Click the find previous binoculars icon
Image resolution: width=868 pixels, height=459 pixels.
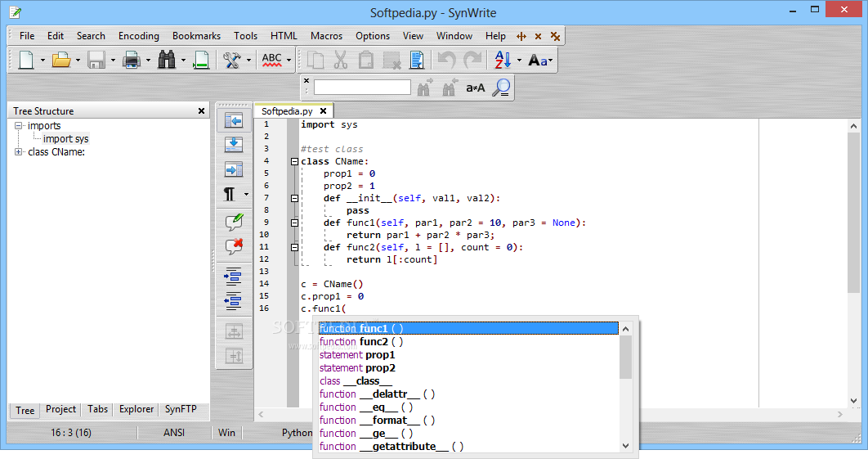coord(450,88)
